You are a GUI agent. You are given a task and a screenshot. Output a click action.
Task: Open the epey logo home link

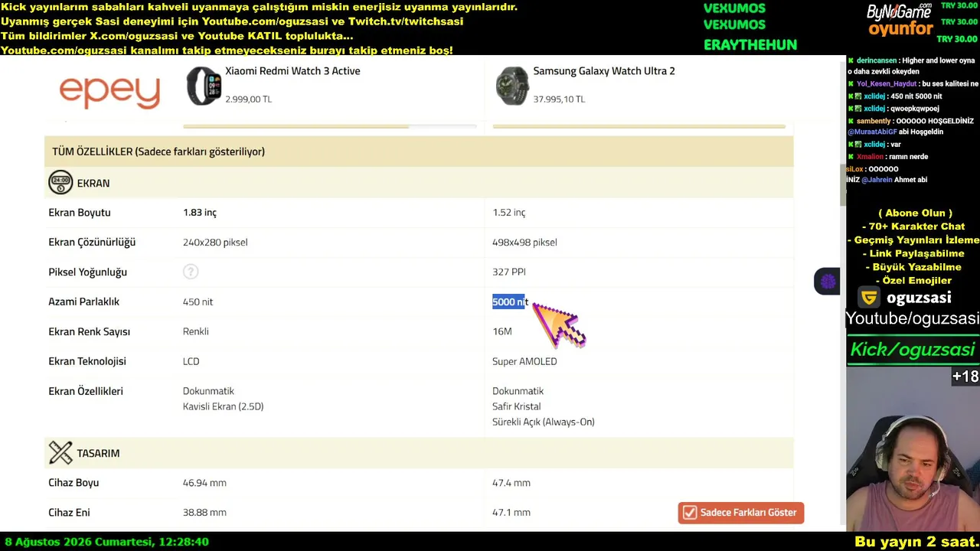[x=109, y=92]
